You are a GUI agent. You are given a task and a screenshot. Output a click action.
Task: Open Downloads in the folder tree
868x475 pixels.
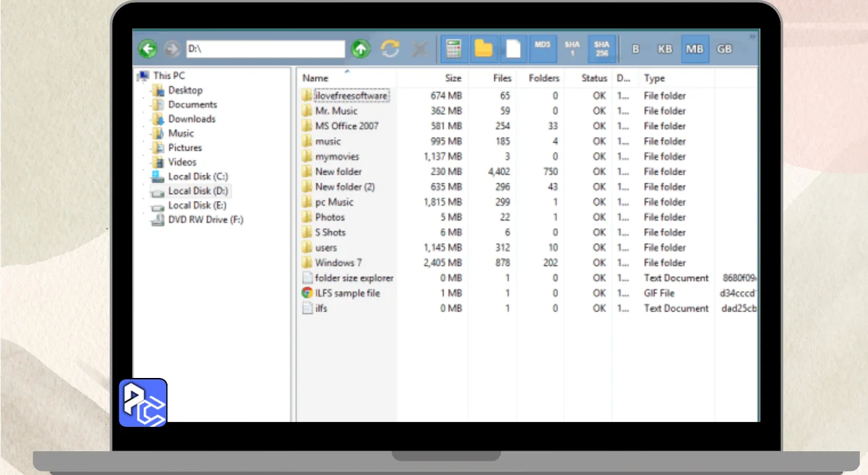tap(191, 119)
